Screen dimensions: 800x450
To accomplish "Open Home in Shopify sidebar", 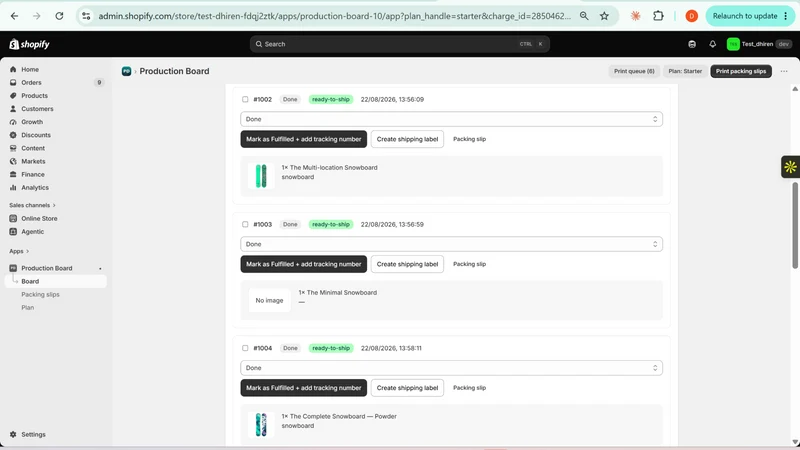I will pyautogui.click(x=30, y=69).
